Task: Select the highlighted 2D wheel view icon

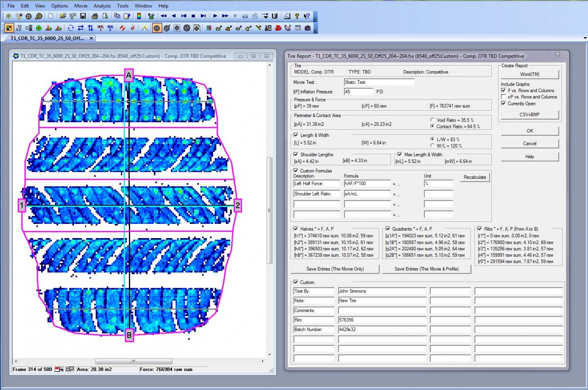Action: (156, 28)
